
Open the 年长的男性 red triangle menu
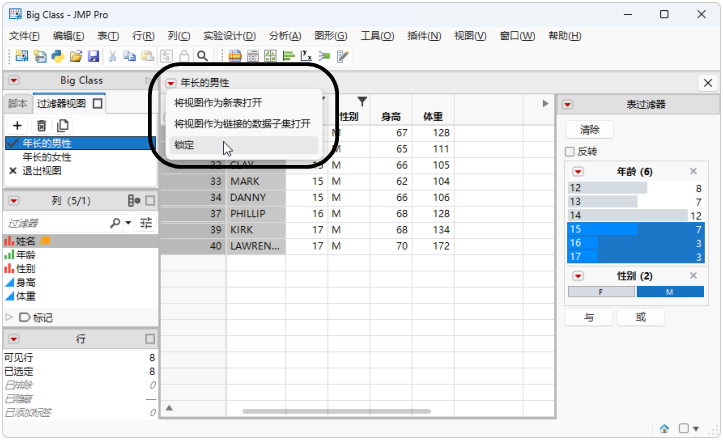171,83
